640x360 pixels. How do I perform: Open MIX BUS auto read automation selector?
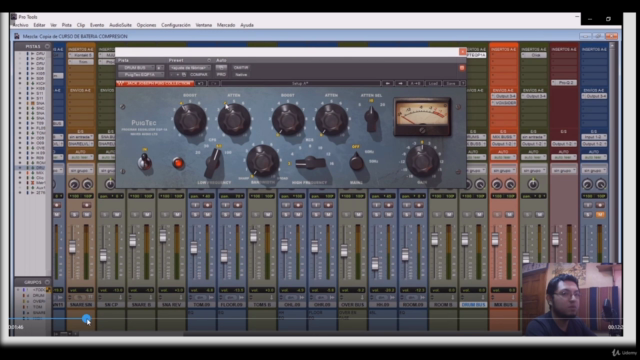coord(503,157)
